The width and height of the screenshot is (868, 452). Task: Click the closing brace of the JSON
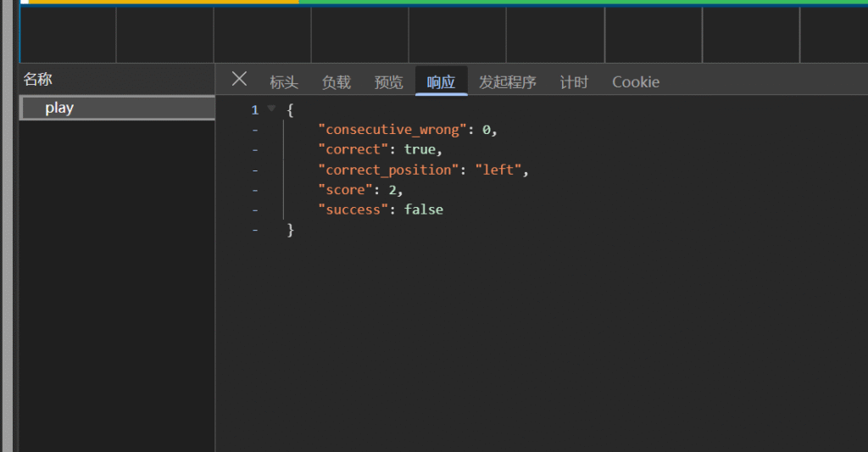(291, 230)
